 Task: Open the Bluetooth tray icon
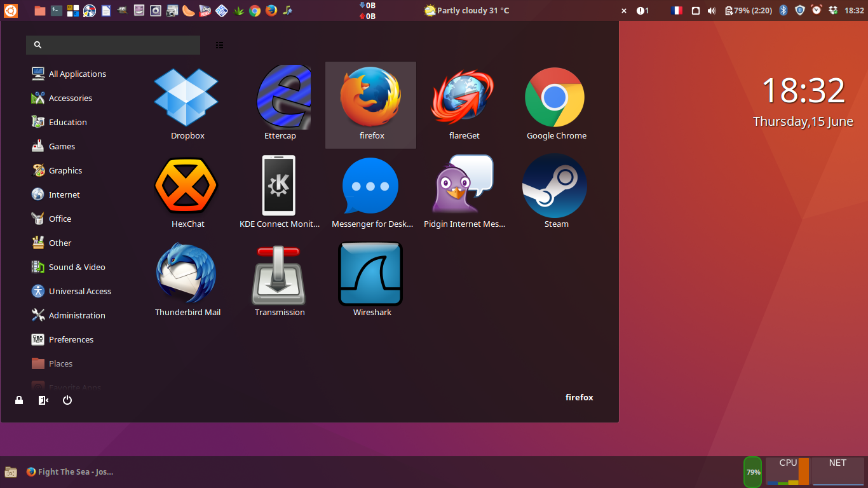coord(782,10)
